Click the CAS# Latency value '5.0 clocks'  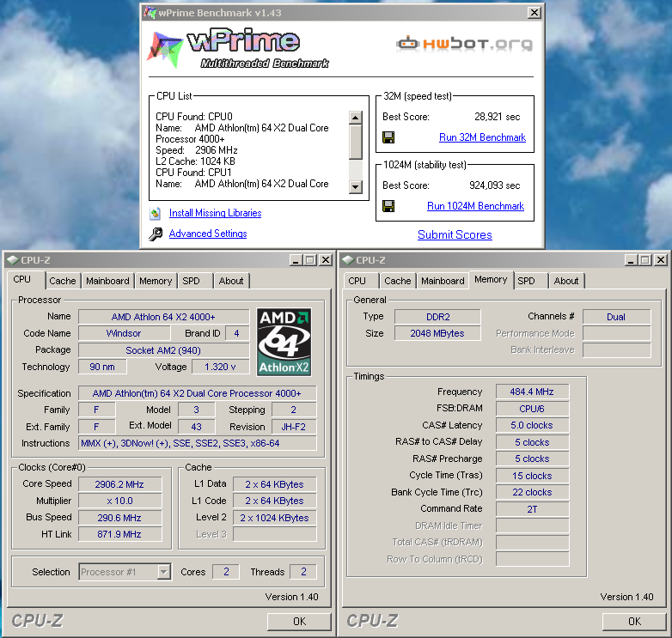click(x=532, y=425)
